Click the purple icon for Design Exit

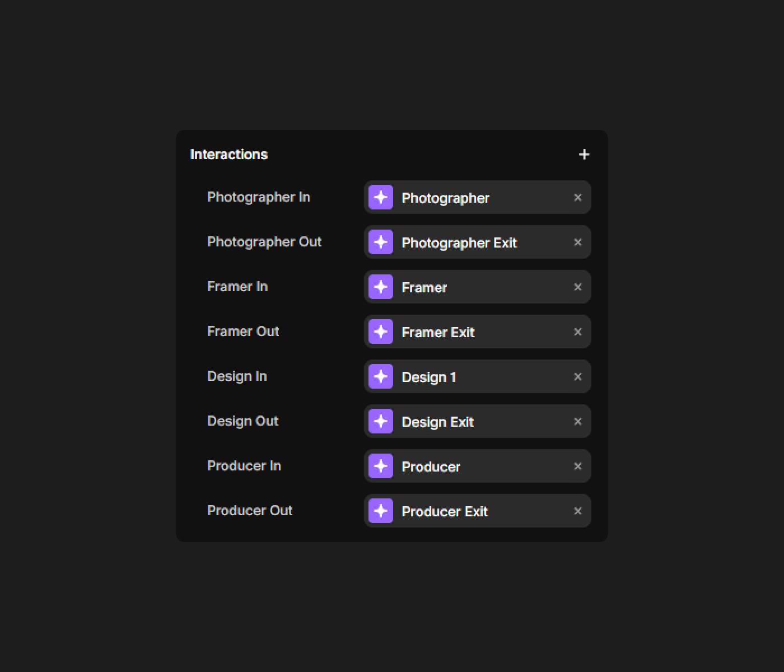coord(381,421)
